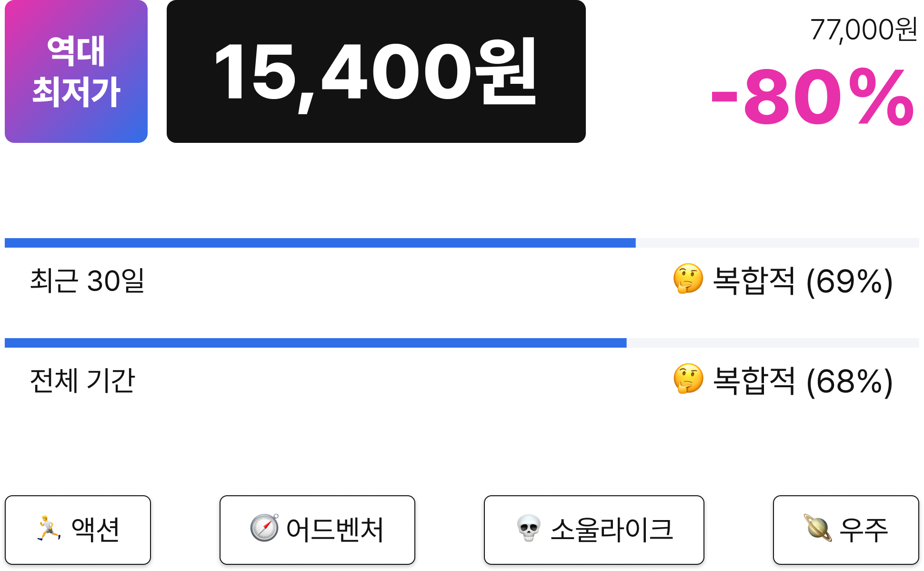Click the 최근 30일 label

point(87,280)
